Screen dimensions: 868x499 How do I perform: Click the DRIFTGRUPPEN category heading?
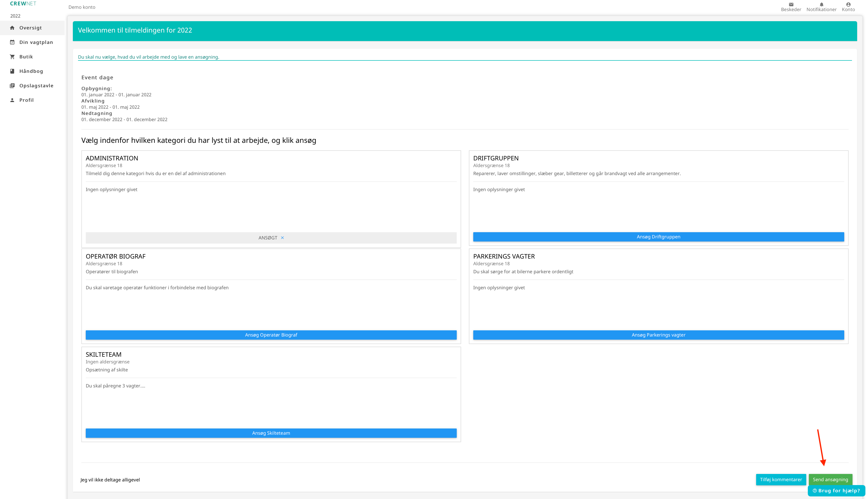pos(495,158)
